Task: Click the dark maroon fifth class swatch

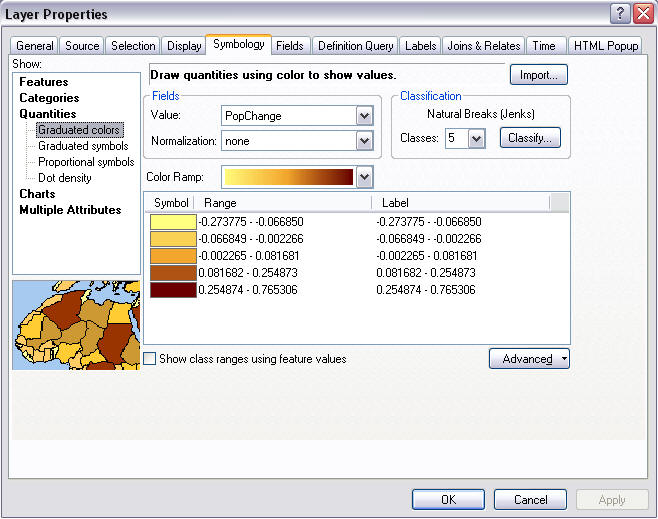Action: pyautogui.click(x=173, y=290)
